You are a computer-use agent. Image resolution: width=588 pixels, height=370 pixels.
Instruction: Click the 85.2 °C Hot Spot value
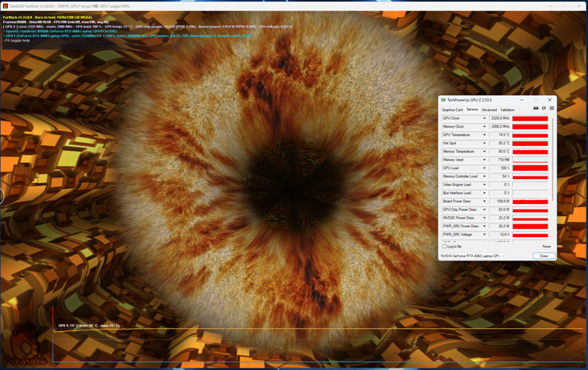tap(500, 143)
